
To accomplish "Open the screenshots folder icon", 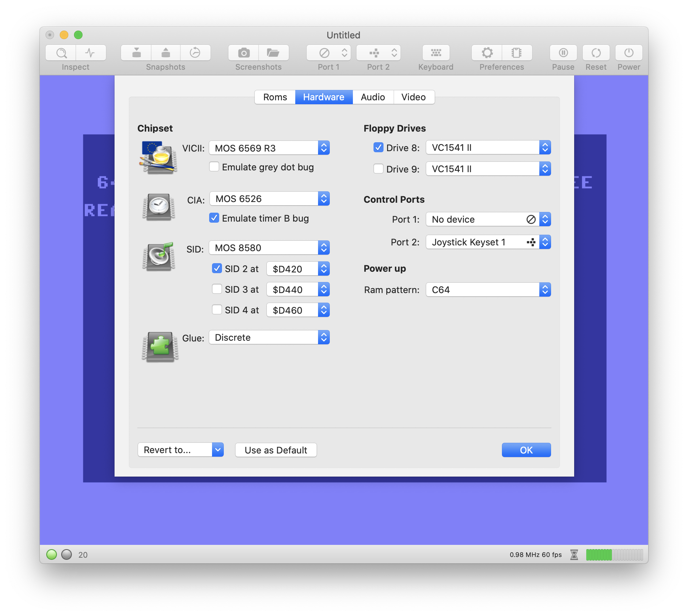I will point(274,53).
